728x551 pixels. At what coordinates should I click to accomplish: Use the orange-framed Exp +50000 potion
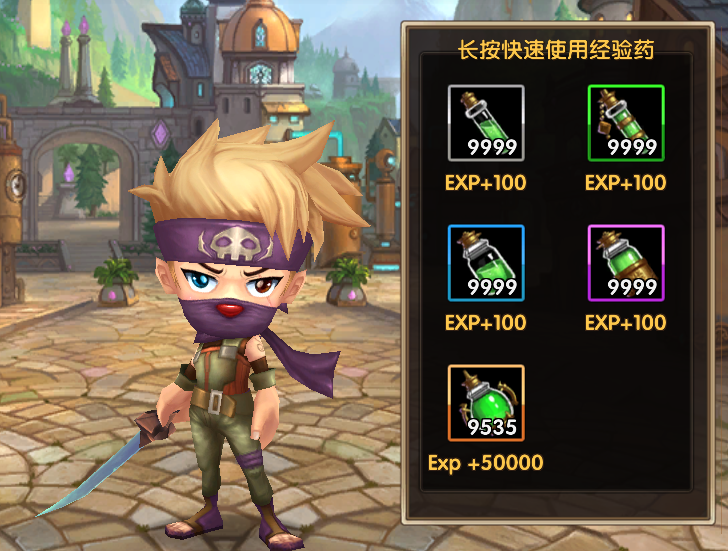486,403
